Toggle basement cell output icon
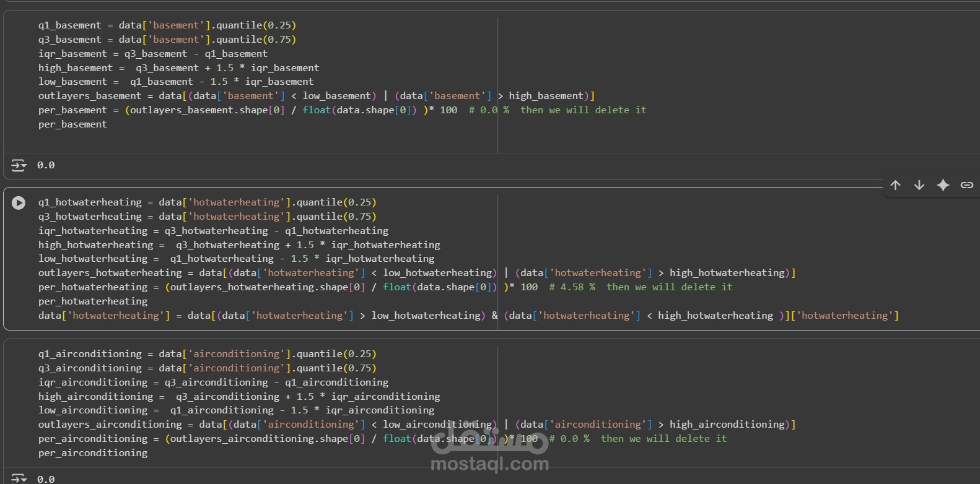Screen dimensions: 980x484 tap(19, 165)
